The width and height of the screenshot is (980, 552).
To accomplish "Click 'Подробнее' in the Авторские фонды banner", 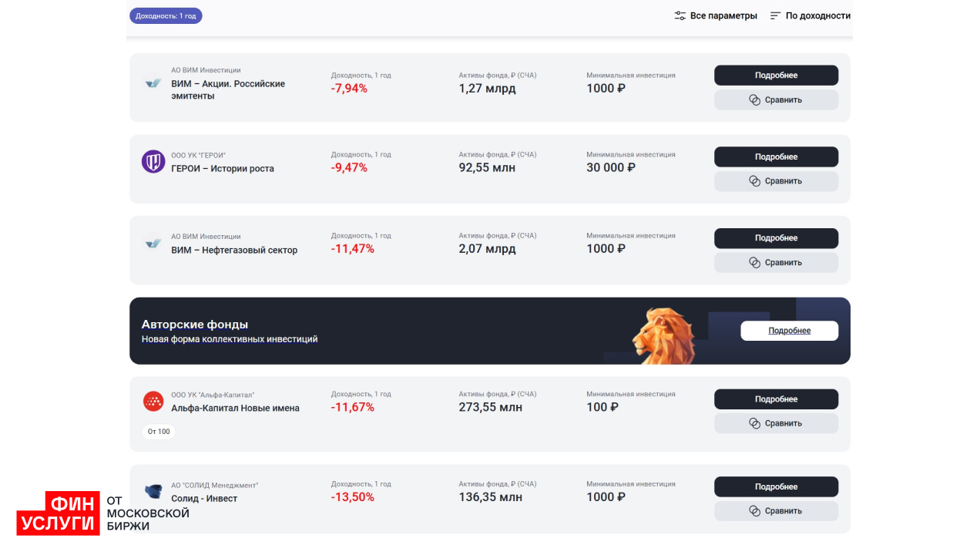I will point(790,331).
